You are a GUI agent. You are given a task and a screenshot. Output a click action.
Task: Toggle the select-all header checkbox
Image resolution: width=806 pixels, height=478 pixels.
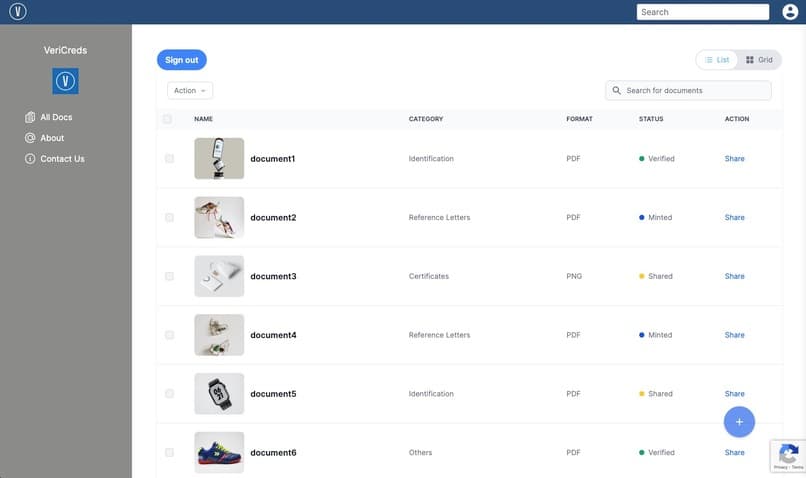coord(167,119)
